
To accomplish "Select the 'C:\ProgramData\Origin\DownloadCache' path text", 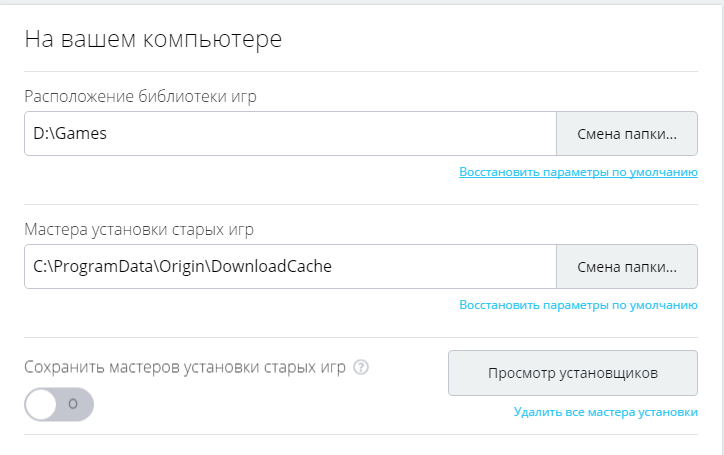I will click(x=182, y=267).
